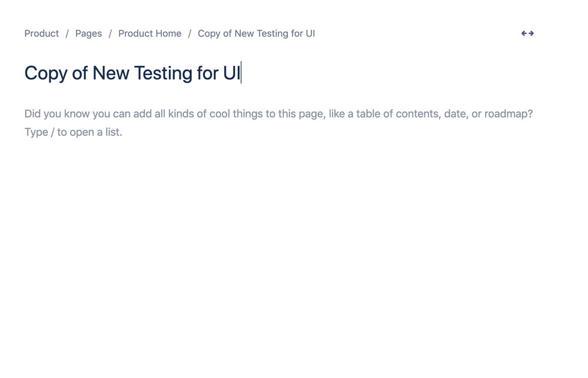Click the breadcrumb trail at page top

[169, 34]
